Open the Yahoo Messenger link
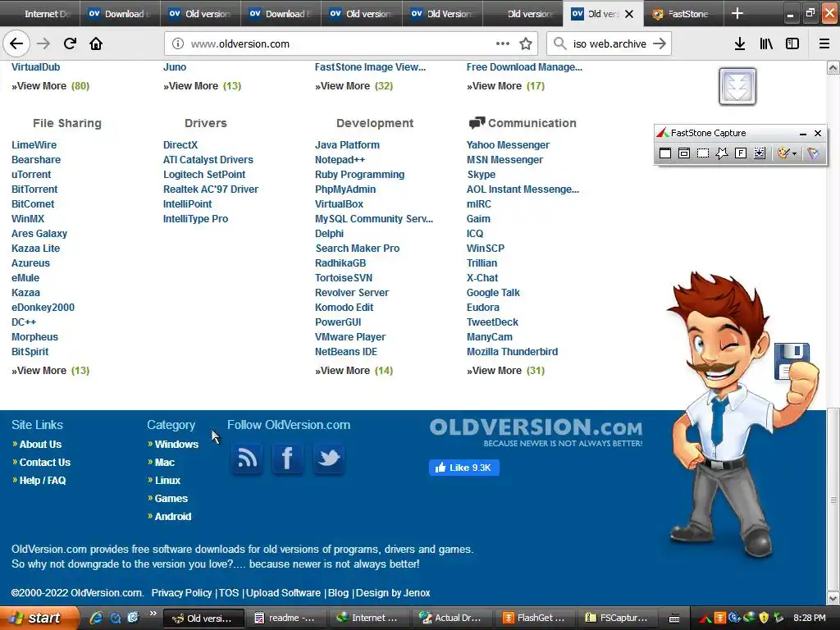The image size is (840, 630). pyautogui.click(x=508, y=144)
